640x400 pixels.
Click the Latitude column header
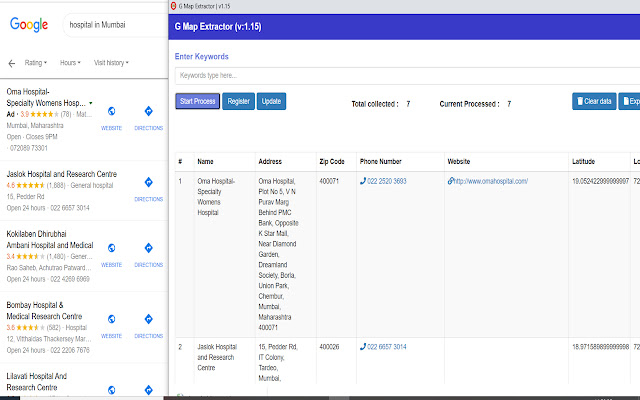[x=583, y=162]
